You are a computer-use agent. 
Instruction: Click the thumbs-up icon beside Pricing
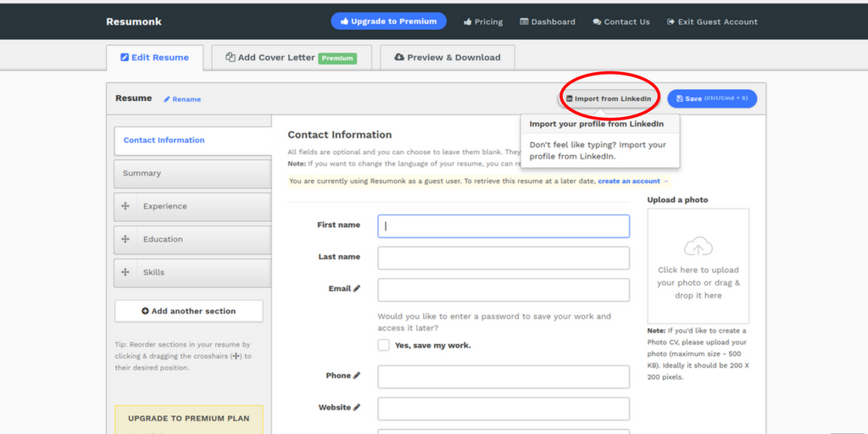pos(468,21)
